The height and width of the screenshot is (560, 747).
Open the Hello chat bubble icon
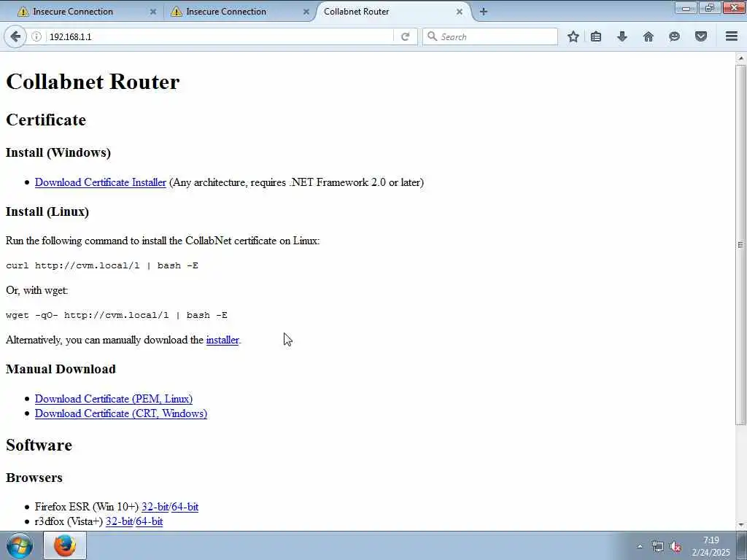coord(674,36)
